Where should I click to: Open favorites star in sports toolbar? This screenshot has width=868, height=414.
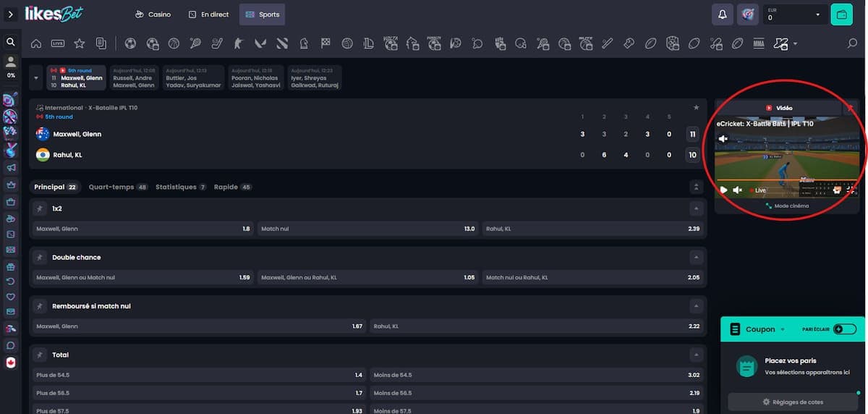pos(80,43)
